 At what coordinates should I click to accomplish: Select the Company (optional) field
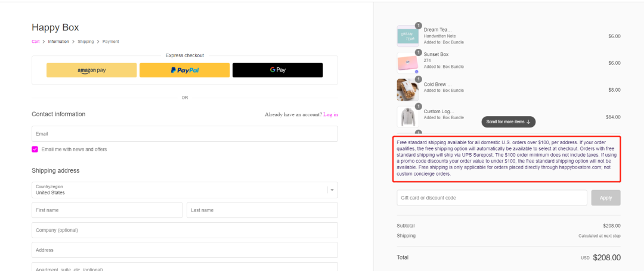[x=184, y=230]
